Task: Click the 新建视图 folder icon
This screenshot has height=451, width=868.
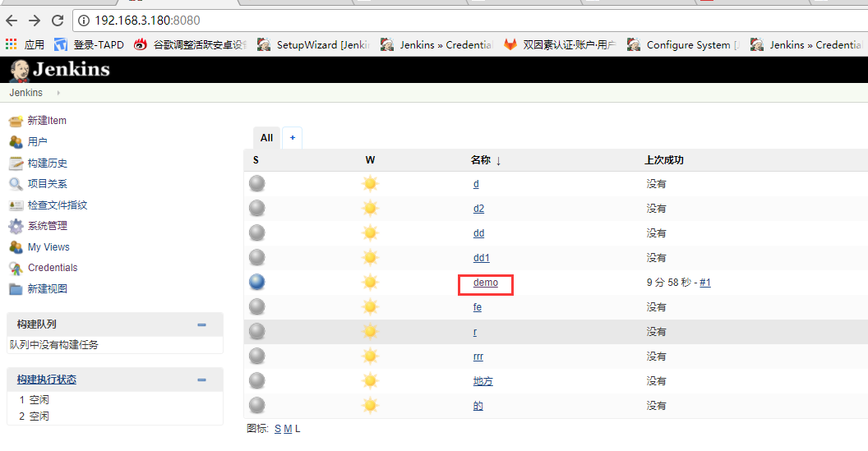Action: pos(16,289)
